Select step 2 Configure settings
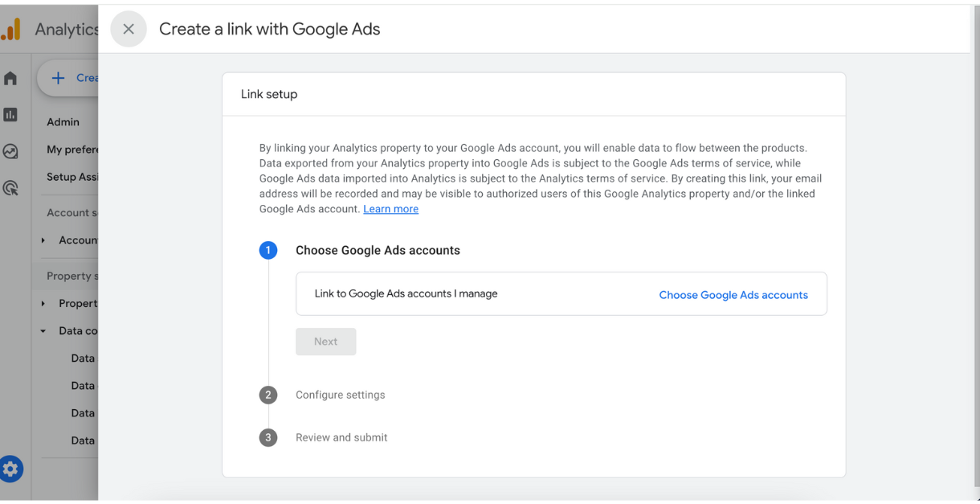The image size is (980, 504). (x=340, y=395)
